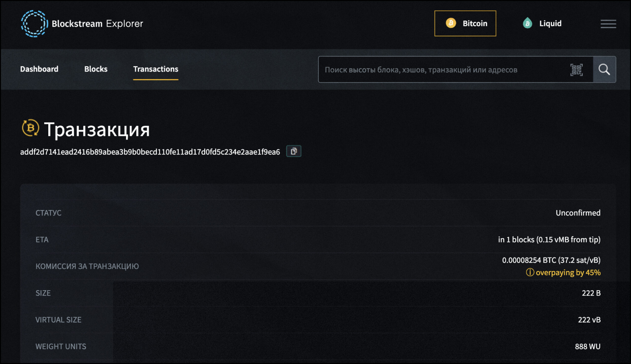
Task: Click the Bitcoin icon in header
Action: pos(451,23)
